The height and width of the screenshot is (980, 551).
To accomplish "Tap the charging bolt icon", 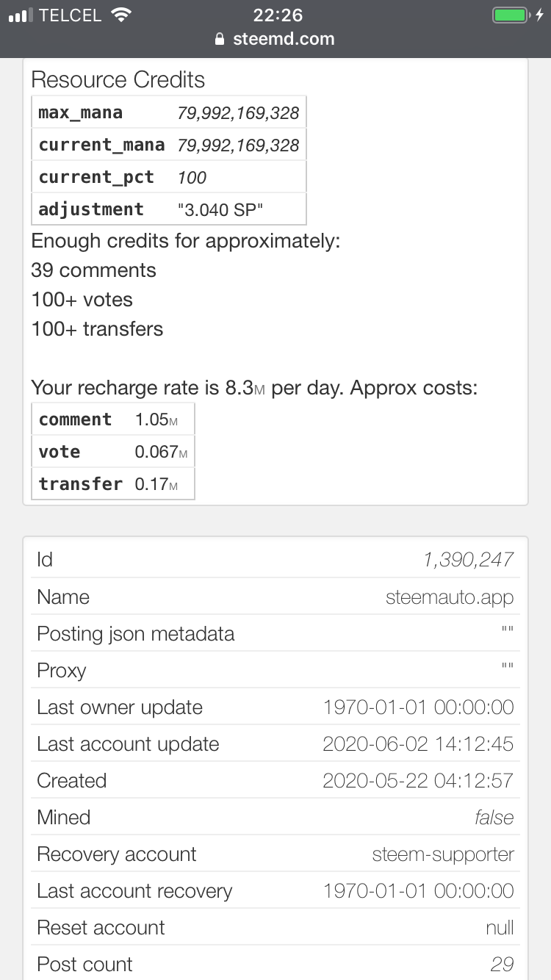I will click(540, 15).
